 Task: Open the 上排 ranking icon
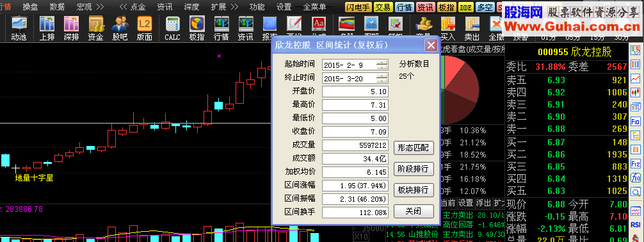pos(47,28)
